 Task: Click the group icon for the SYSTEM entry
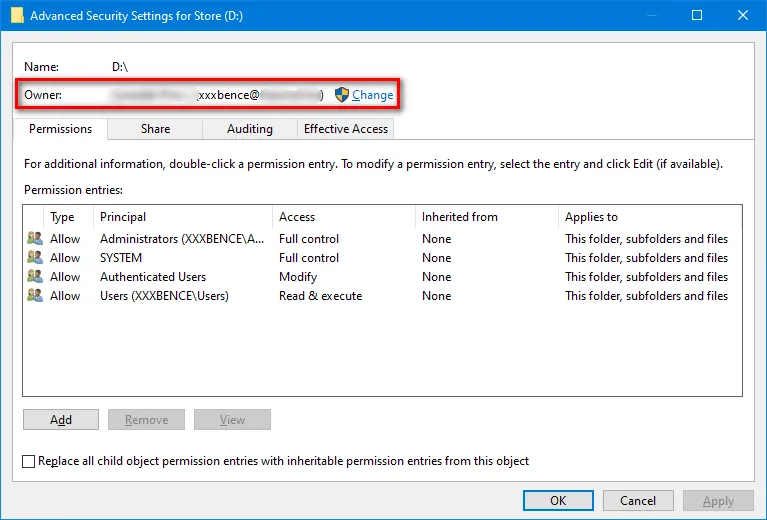(x=35, y=258)
